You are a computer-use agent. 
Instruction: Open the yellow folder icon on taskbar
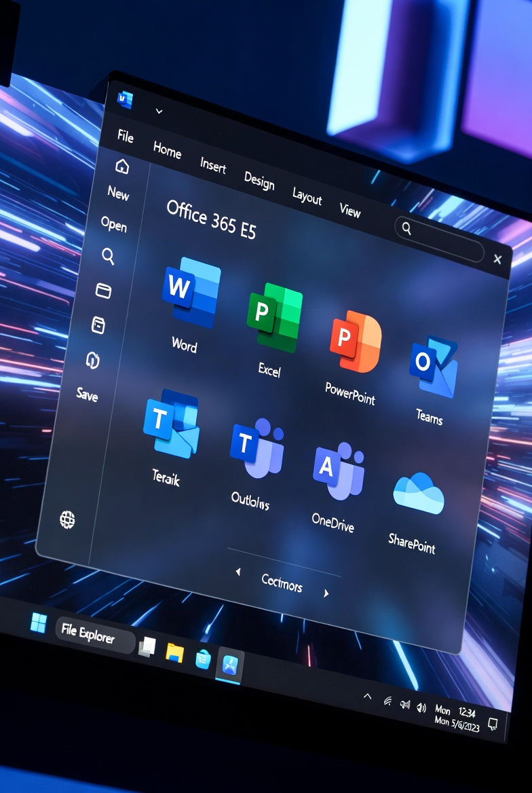tap(174, 652)
